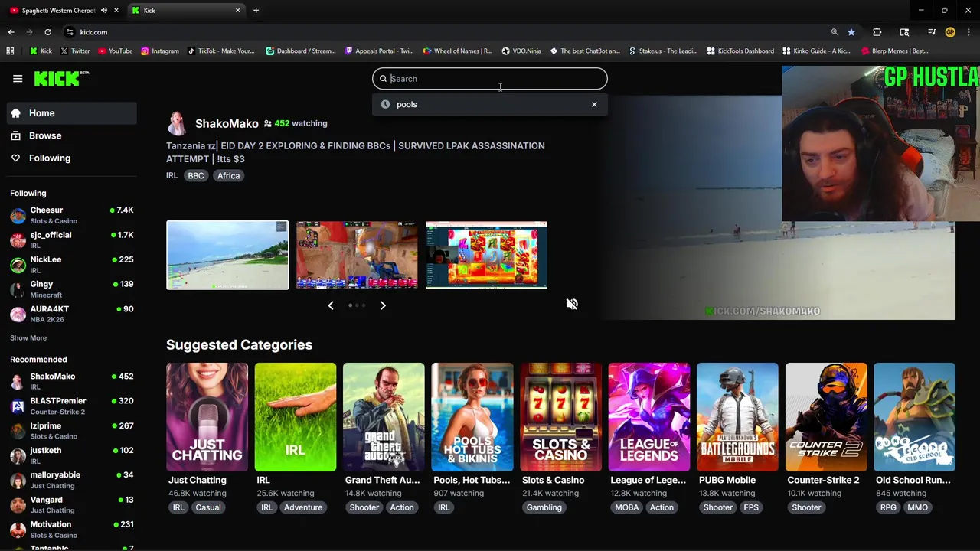The width and height of the screenshot is (980, 551).
Task: Open Kick bookmark in bookmarks bar
Action: point(41,51)
